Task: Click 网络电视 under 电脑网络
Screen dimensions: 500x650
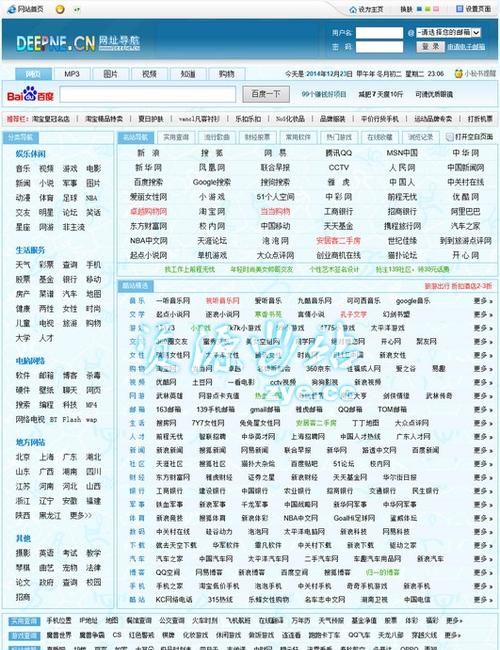Action: [x=30, y=419]
